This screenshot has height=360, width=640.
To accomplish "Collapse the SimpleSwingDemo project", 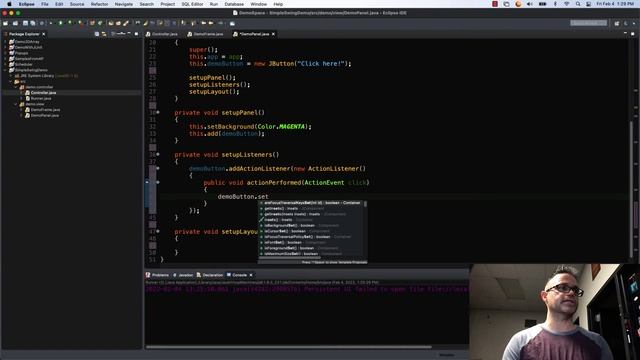I will [6, 70].
